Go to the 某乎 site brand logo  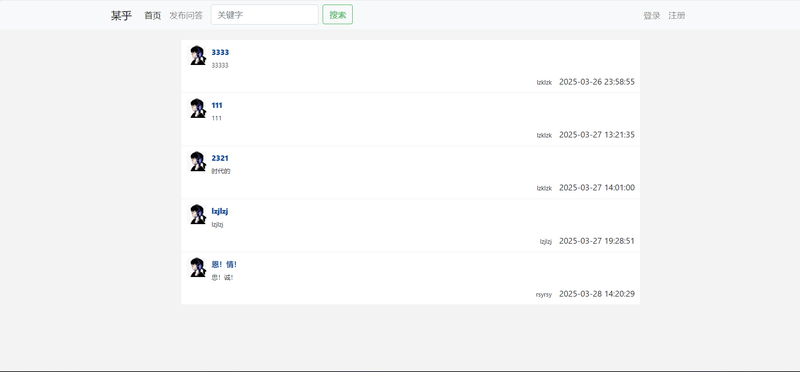121,15
